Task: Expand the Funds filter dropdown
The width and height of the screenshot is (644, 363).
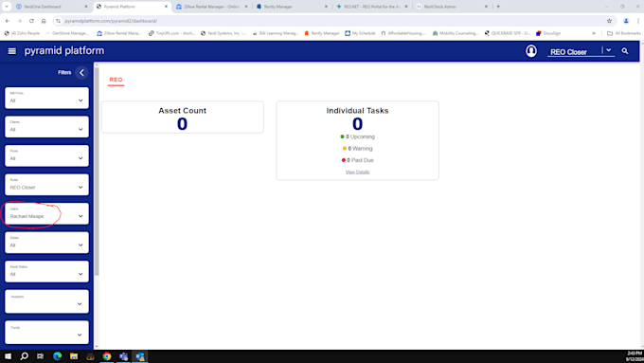Action: [46, 332]
